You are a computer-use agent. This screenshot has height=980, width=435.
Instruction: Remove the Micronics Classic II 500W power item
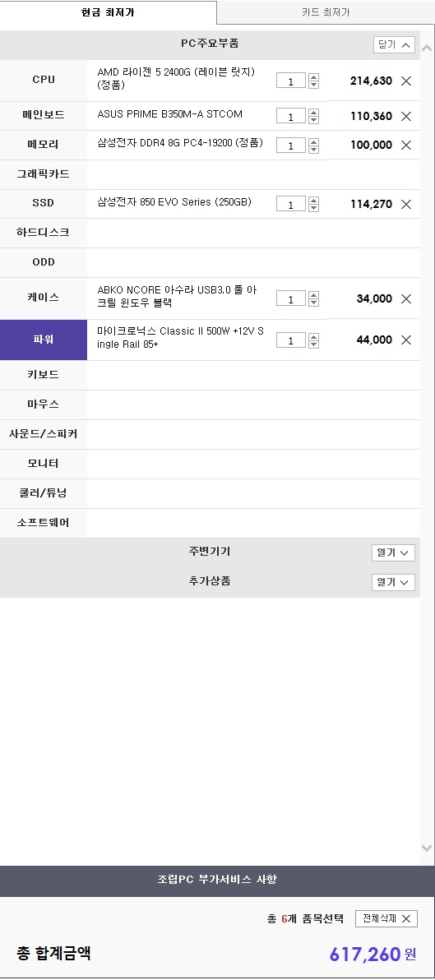click(x=406, y=340)
